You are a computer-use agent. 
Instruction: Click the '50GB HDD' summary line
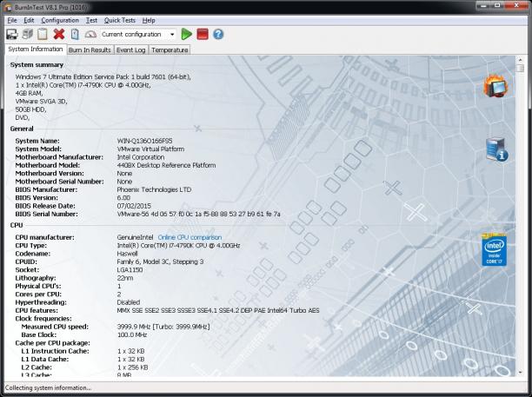click(30, 109)
